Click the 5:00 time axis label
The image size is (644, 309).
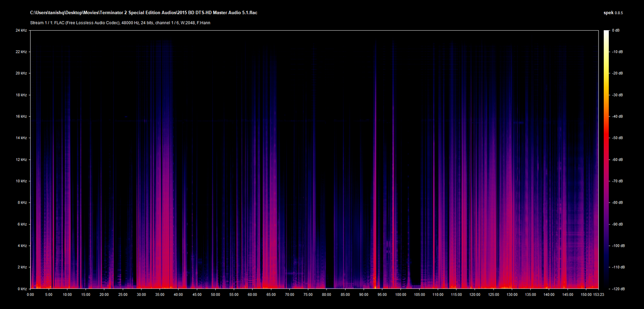tap(49, 295)
